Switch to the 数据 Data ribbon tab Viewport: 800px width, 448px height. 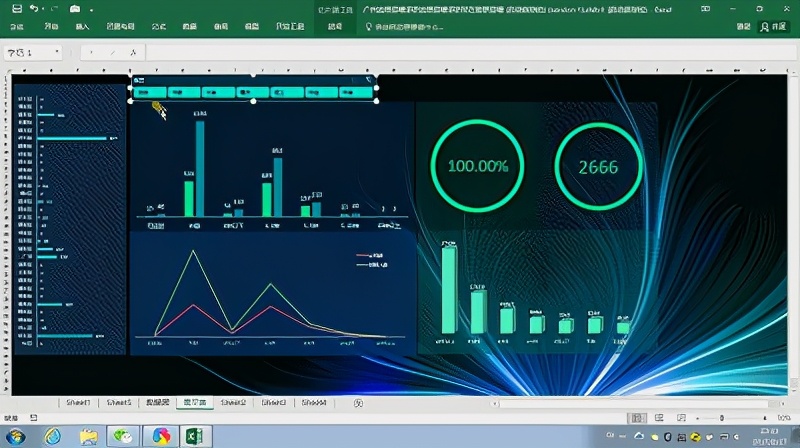(x=190, y=27)
